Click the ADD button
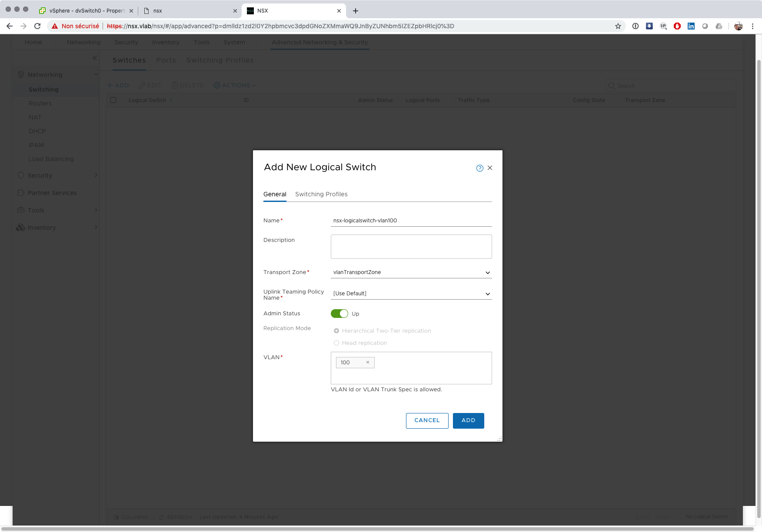This screenshot has width=762, height=532. [468, 420]
